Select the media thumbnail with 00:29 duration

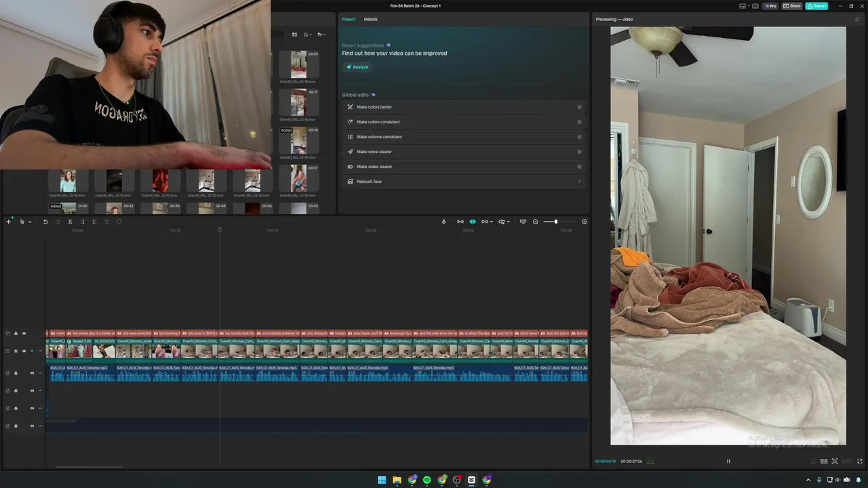coord(298,64)
